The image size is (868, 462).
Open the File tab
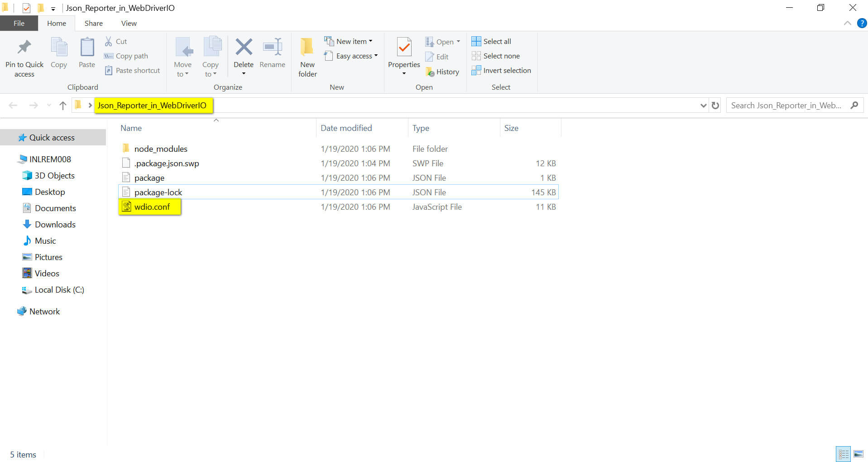pos(19,23)
